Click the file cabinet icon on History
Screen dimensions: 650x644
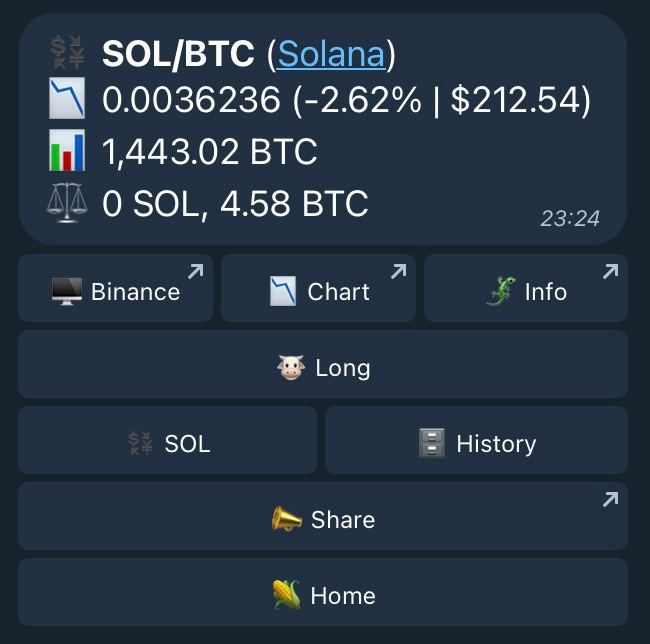(432, 443)
